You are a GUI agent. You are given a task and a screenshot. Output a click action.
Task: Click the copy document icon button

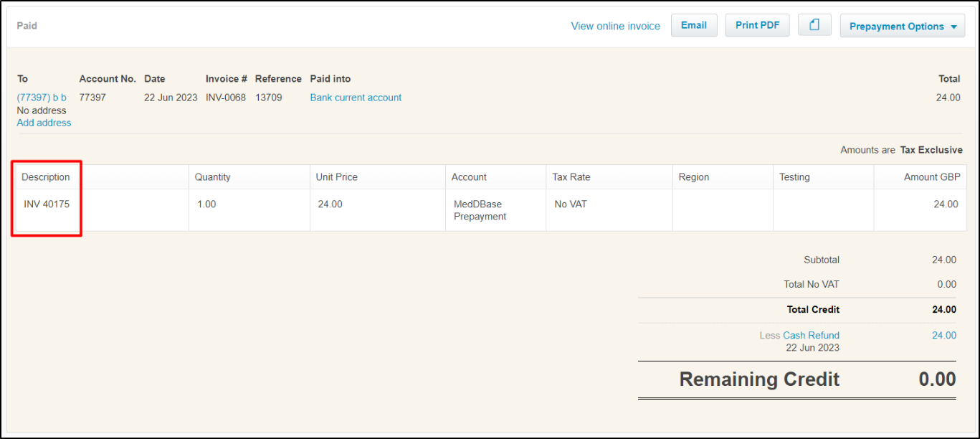tap(814, 25)
